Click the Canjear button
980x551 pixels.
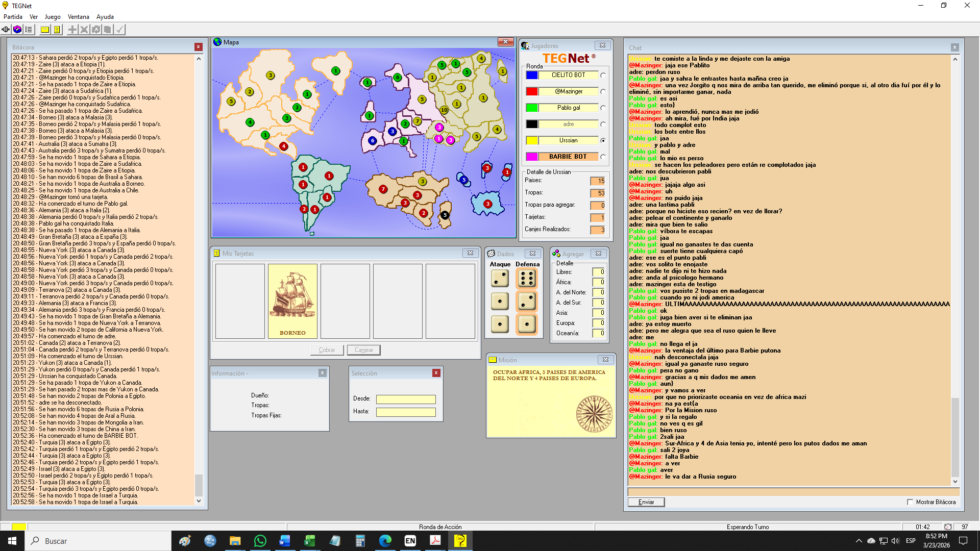(364, 350)
